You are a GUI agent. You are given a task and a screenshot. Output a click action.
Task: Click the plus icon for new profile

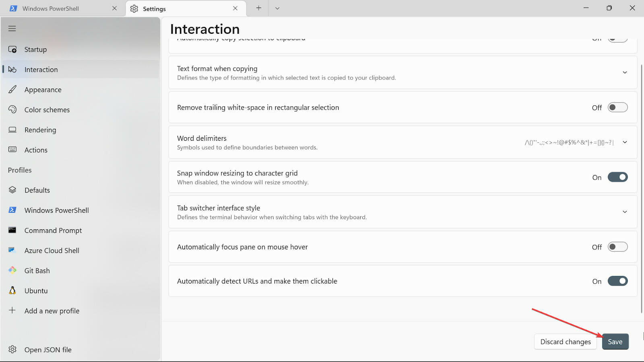click(x=12, y=311)
